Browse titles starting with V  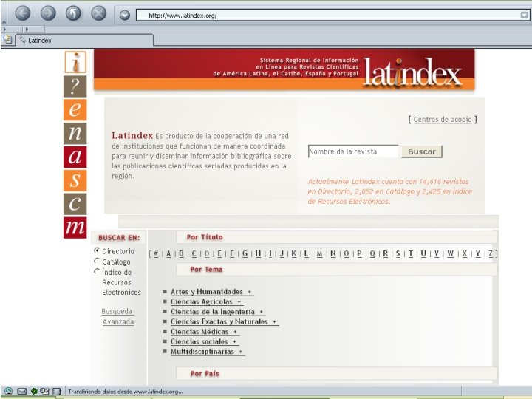[437, 253]
